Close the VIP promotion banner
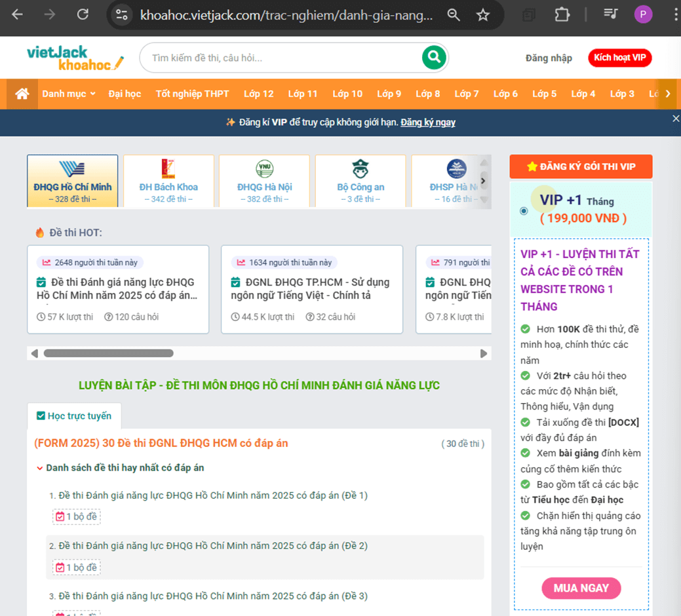 pos(676,119)
